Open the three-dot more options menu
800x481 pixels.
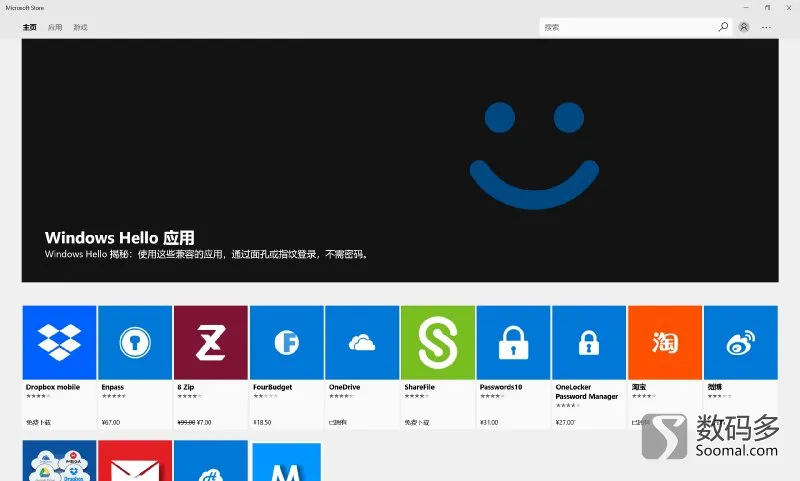pyautogui.click(x=766, y=28)
